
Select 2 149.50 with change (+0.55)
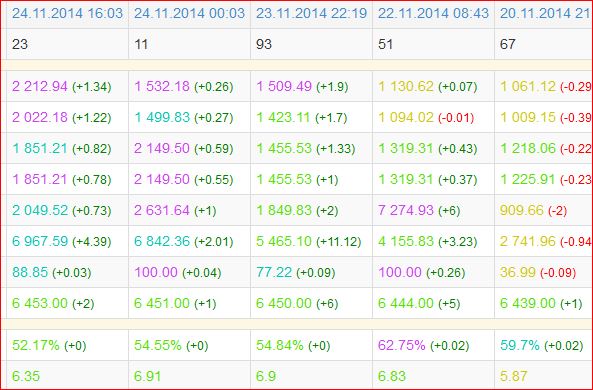pyautogui.click(x=184, y=179)
